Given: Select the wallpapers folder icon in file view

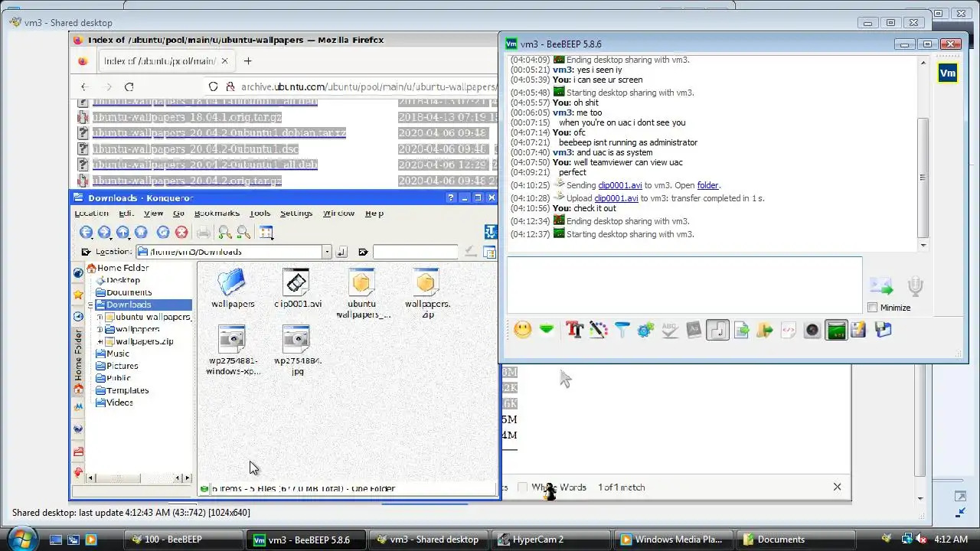Looking at the screenshot, I should point(232,282).
